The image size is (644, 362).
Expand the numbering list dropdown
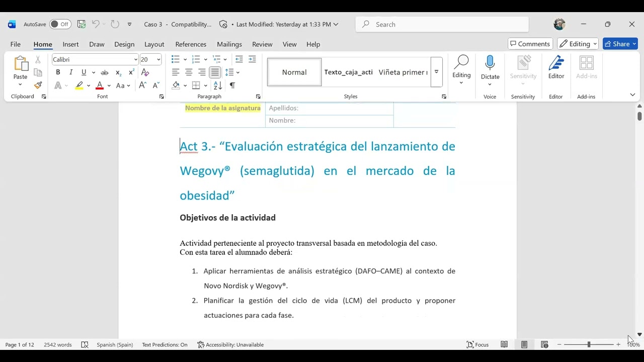[205, 59]
